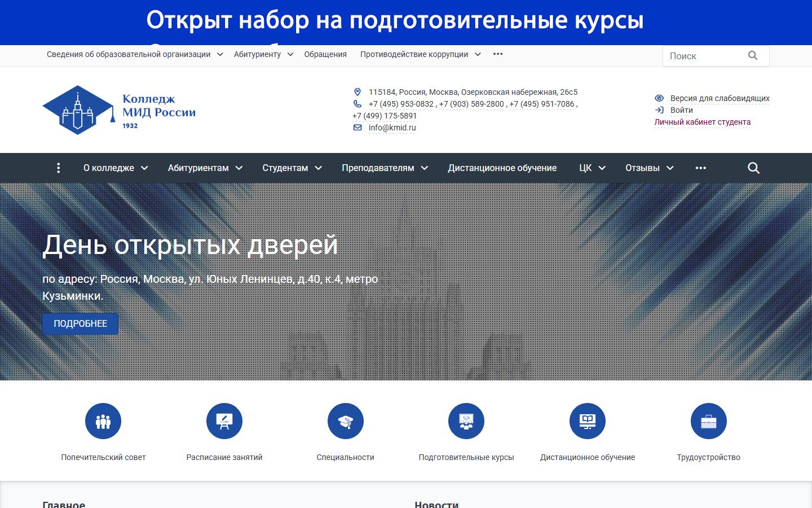
Task: Open Подготовительные курсы round icon
Action: click(x=466, y=421)
